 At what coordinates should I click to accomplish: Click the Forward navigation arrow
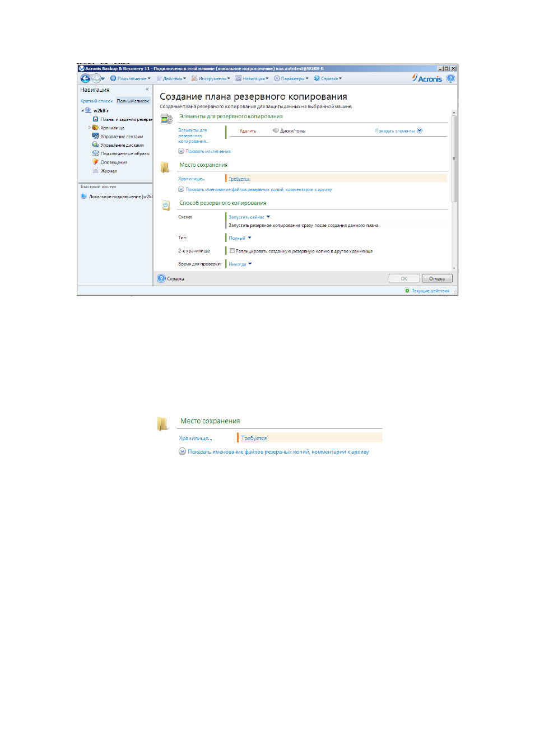(x=96, y=78)
